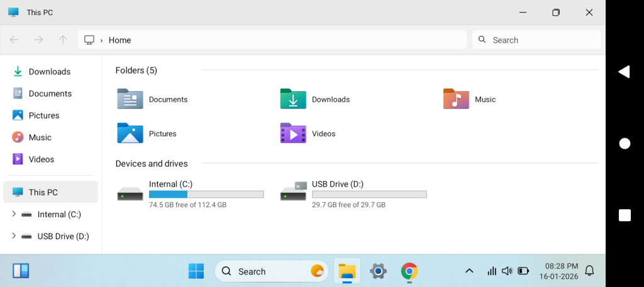Click the Internal (C:) storage usage bar
644x287 pixels.
(x=206, y=195)
